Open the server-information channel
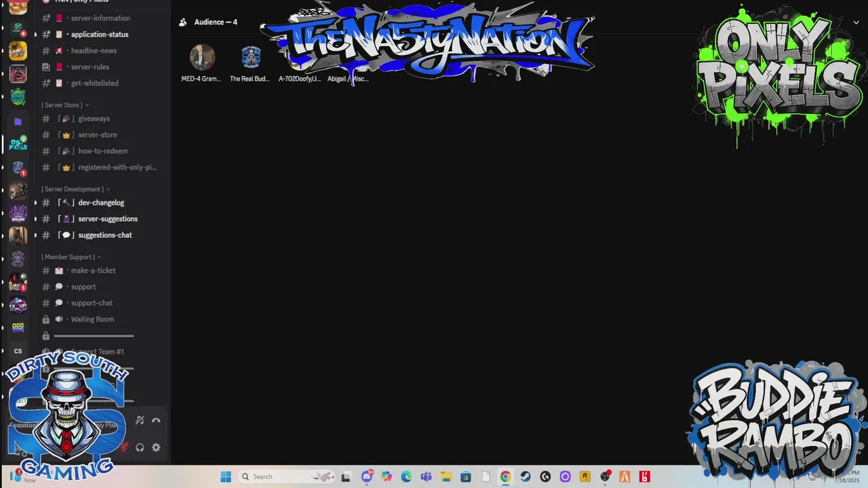Screen dimensions: 868x488 tap(102, 18)
